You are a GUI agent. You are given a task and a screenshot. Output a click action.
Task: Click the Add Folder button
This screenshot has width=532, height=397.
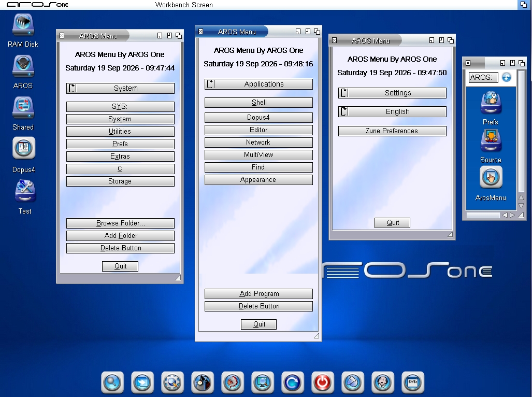click(121, 236)
